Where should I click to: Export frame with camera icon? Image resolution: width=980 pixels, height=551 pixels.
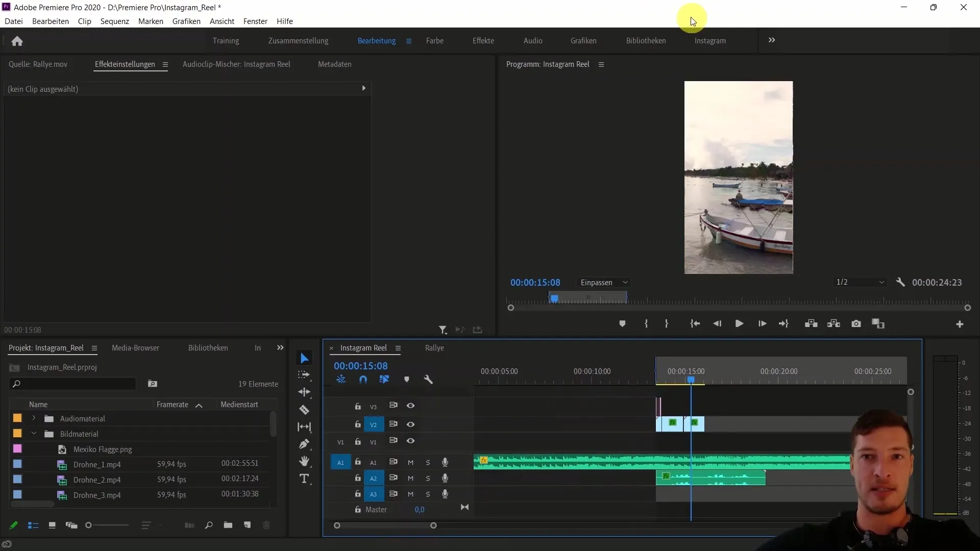coord(856,323)
